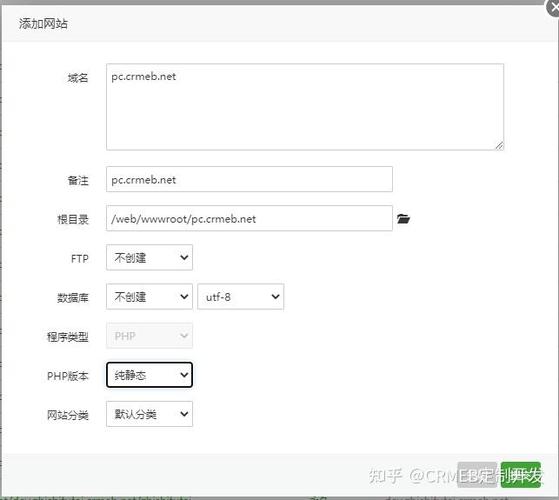Click the 域名 domain textarea

coord(305,107)
